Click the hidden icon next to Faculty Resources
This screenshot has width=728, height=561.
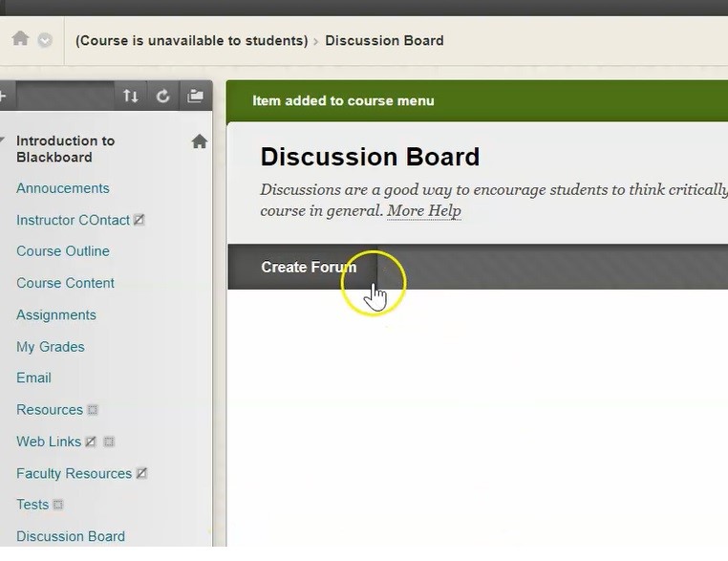[141, 473]
